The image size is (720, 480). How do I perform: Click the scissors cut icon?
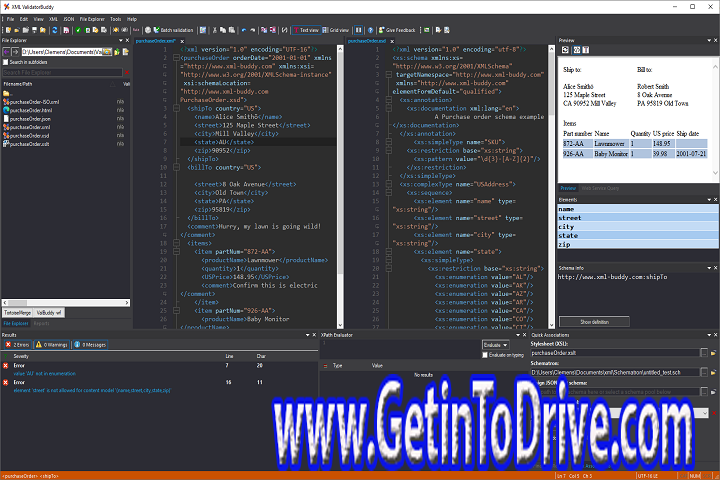(x=214, y=30)
